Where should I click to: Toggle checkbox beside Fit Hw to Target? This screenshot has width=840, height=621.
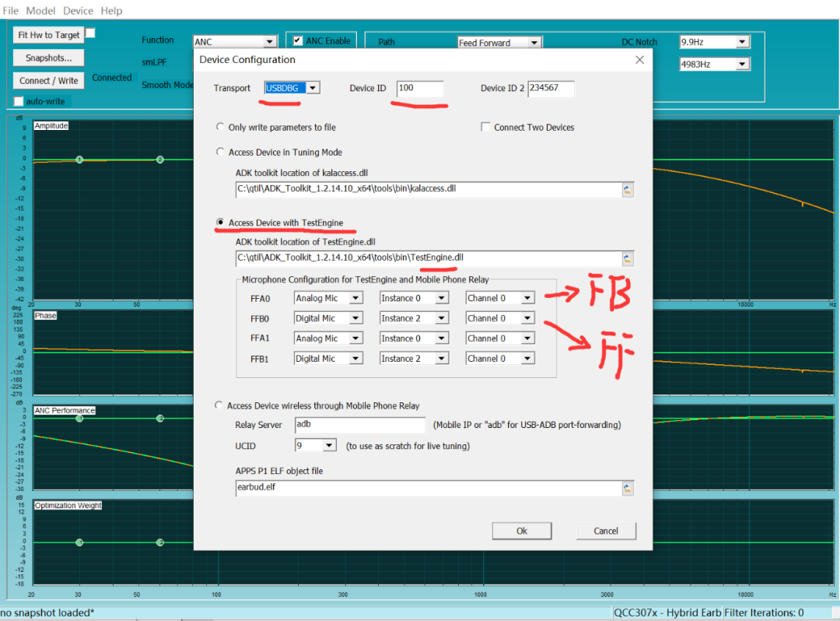tap(90, 33)
